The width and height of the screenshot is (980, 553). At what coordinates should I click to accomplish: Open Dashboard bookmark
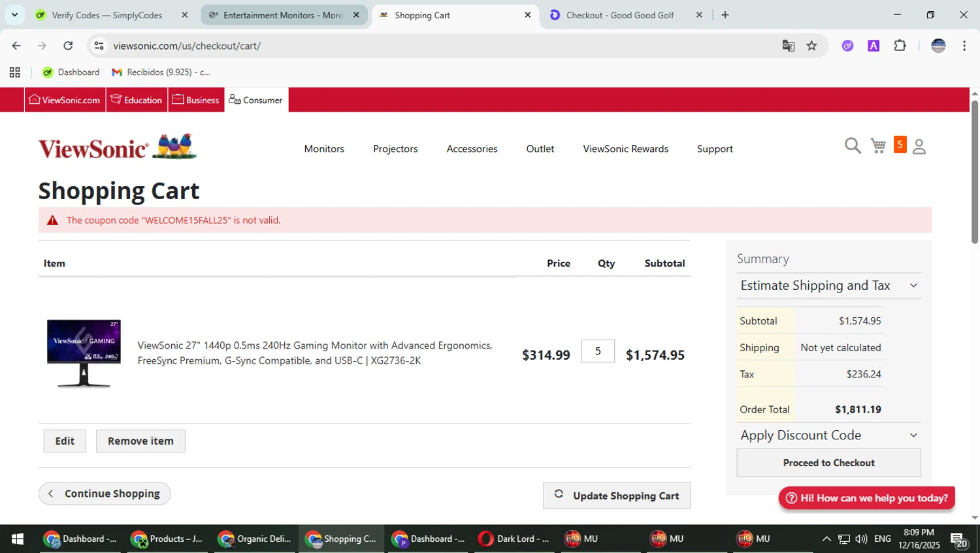tap(71, 72)
